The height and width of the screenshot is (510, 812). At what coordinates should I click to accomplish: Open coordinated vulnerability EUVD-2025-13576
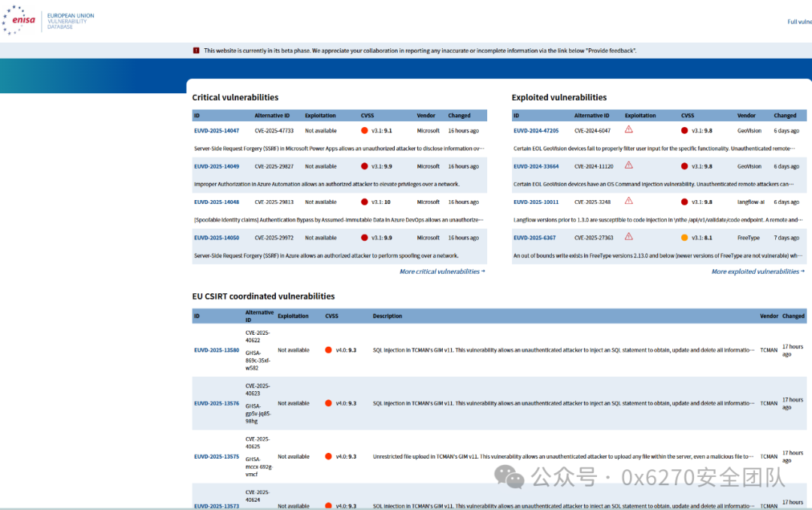pos(217,403)
